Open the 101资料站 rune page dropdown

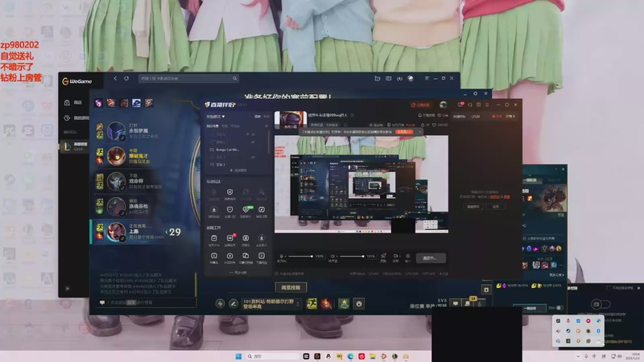tap(271, 304)
